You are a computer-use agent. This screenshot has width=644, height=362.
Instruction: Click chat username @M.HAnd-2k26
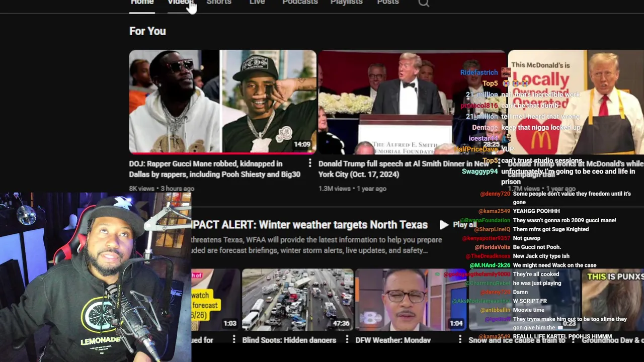point(490,265)
